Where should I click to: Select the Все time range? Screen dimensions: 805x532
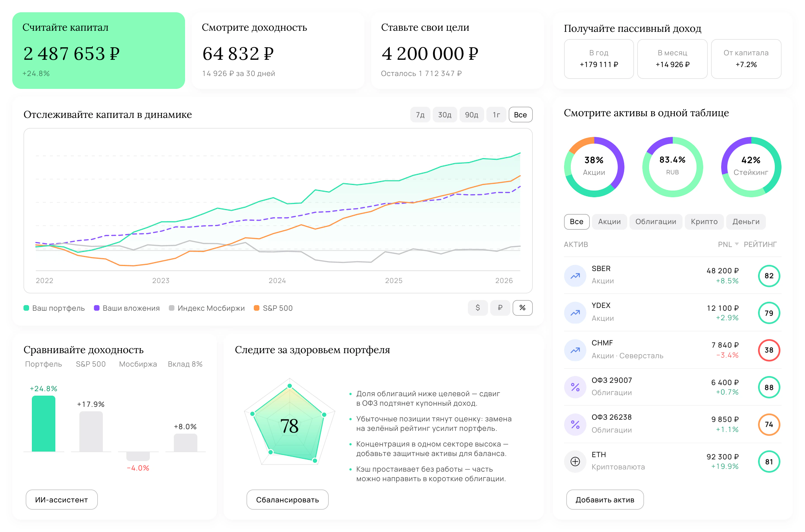(x=520, y=115)
